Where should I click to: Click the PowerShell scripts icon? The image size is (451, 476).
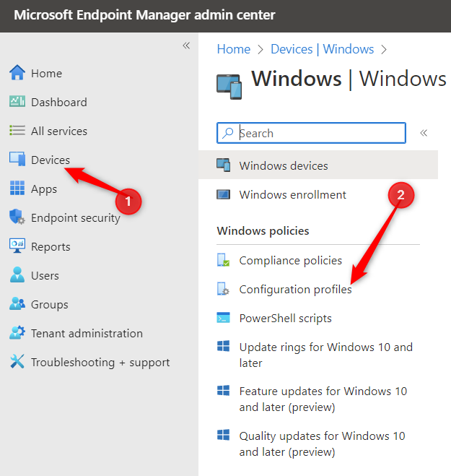[x=224, y=318]
